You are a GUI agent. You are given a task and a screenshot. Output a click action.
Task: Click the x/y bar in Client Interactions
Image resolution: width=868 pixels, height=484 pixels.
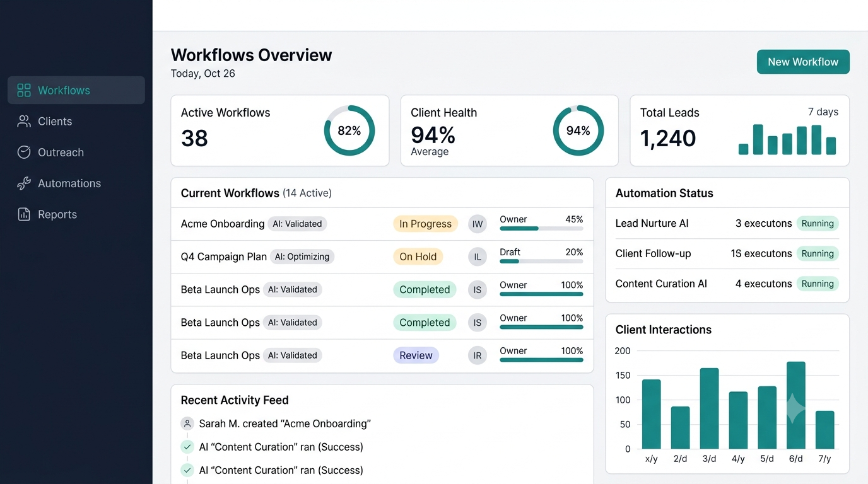[652, 414]
